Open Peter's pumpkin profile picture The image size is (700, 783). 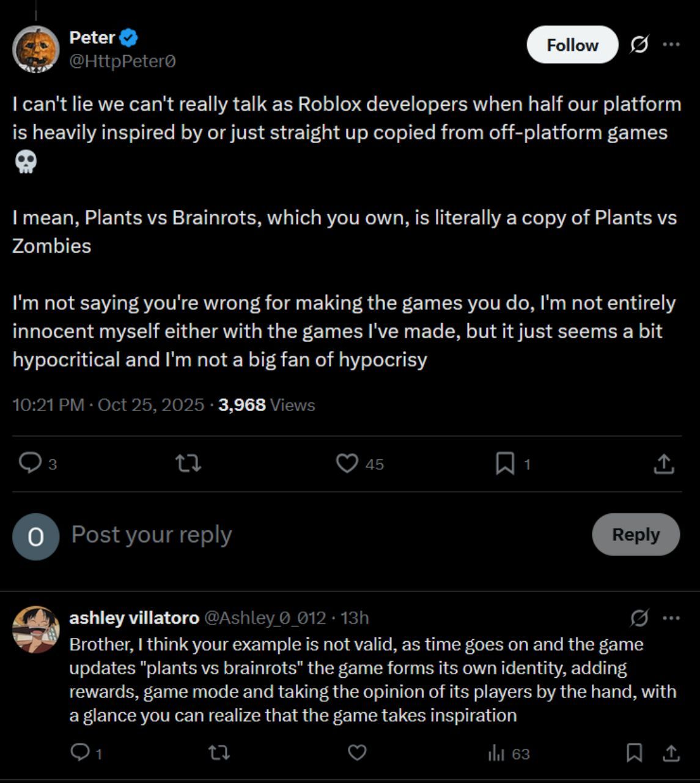(x=36, y=50)
